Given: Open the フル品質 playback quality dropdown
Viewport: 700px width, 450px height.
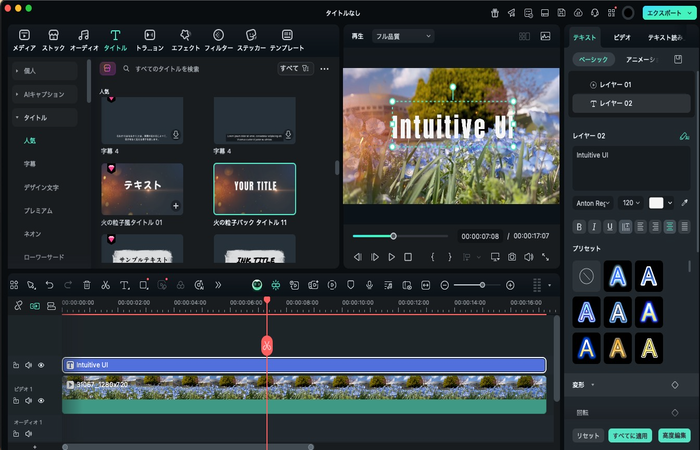Looking at the screenshot, I should tap(403, 36).
